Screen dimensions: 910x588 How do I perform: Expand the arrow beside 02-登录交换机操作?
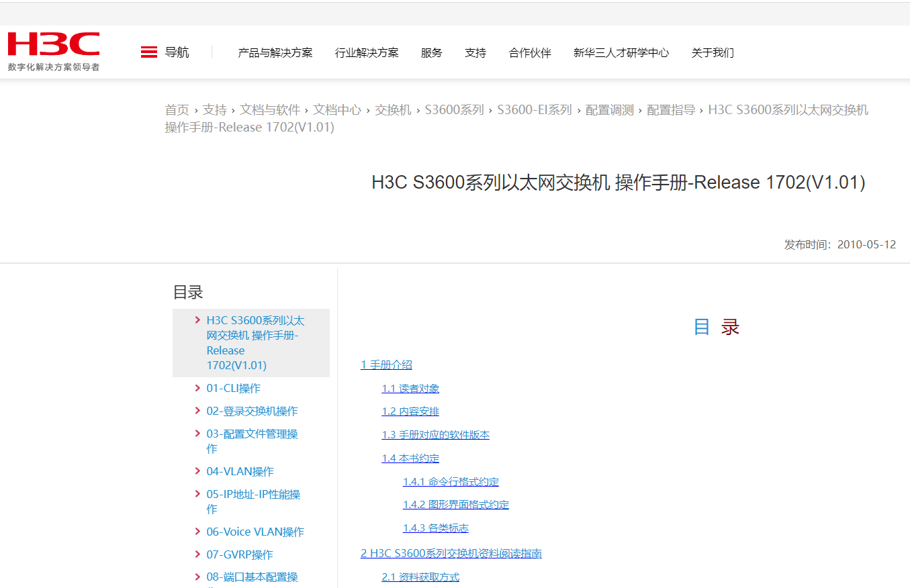click(x=197, y=411)
